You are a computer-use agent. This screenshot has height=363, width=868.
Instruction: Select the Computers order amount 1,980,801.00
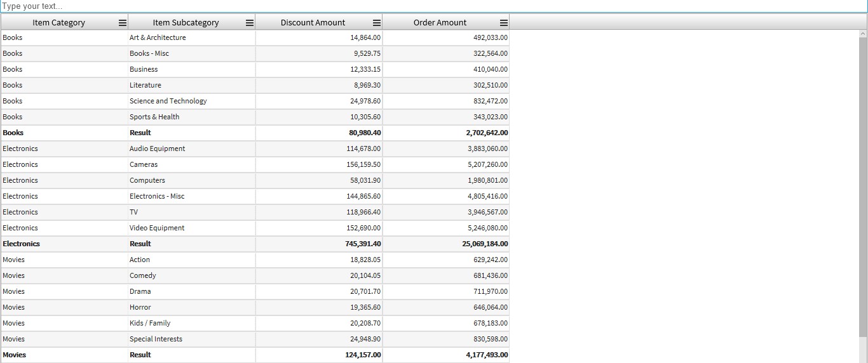(x=487, y=180)
